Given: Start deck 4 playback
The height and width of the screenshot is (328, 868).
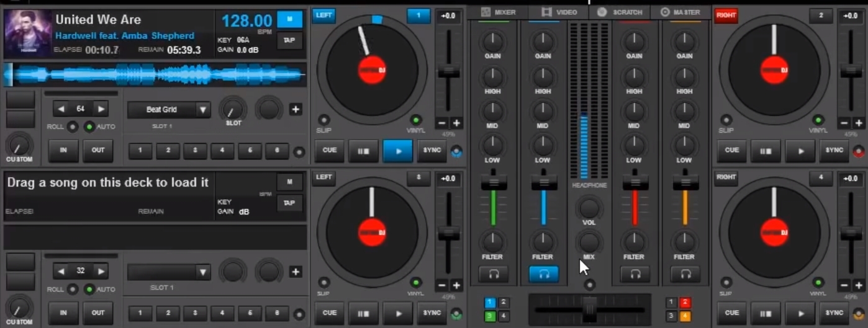Looking at the screenshot, I should (800, 313).
